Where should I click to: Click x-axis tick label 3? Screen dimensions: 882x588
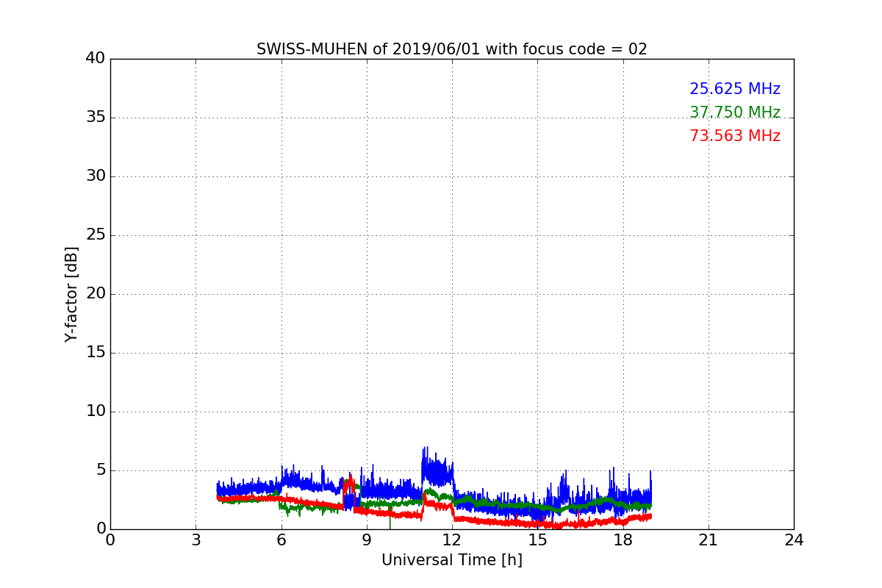coord(196,539)
